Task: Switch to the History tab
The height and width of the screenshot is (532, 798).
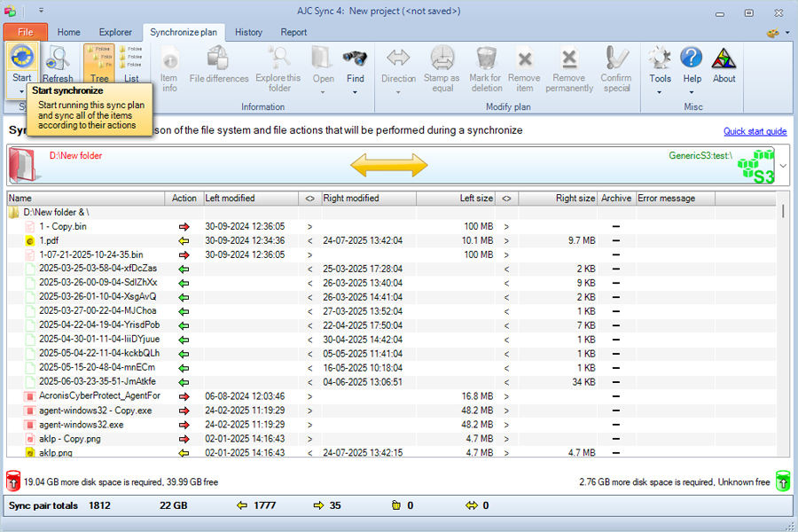Action: (248, 32)
